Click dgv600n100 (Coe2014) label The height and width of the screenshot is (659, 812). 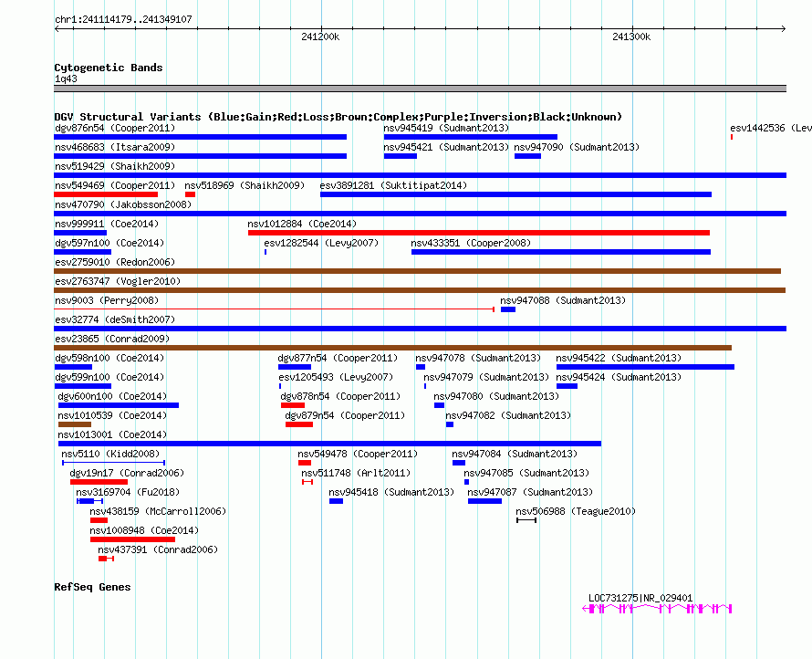[x=112, y=396]
